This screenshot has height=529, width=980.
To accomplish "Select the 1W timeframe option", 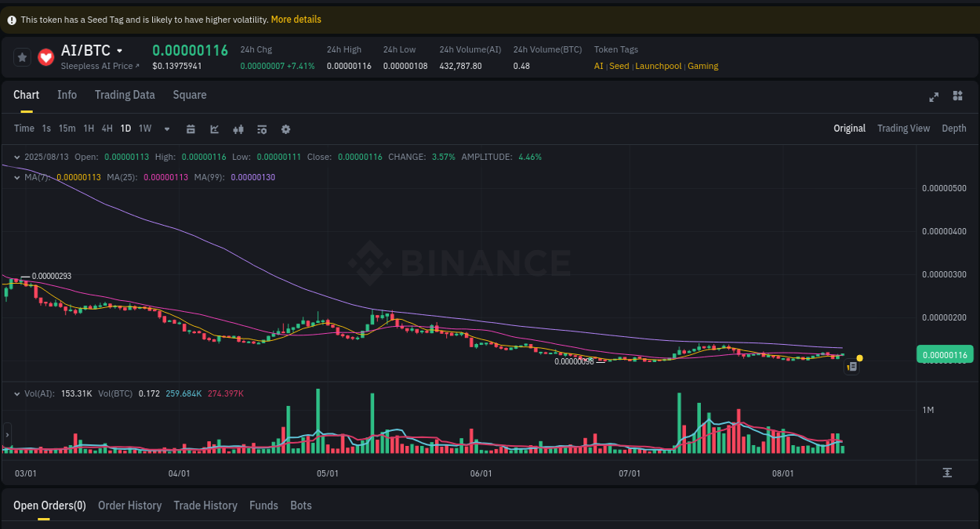I will [x=144, y=129].
